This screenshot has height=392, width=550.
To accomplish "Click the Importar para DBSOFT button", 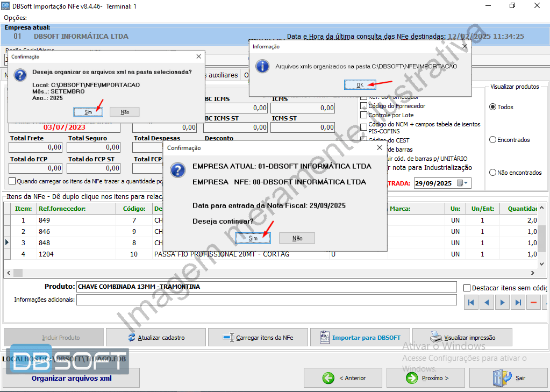I will pos(360,338).
